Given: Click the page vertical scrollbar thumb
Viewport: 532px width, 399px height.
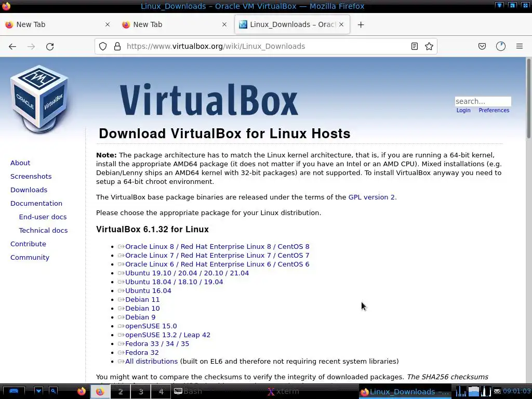Looking at the screenshot, I should click(x=528, y=98).
